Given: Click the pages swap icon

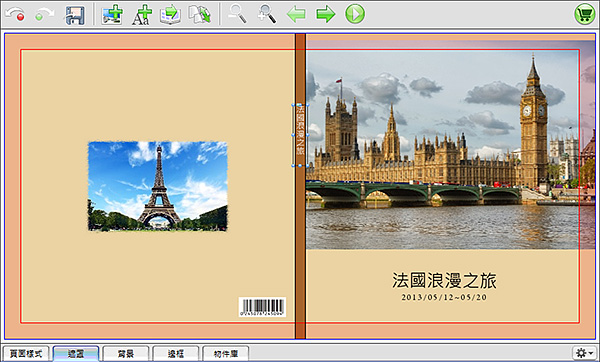Looking at the screenshot, I should [x=200, y=15].
